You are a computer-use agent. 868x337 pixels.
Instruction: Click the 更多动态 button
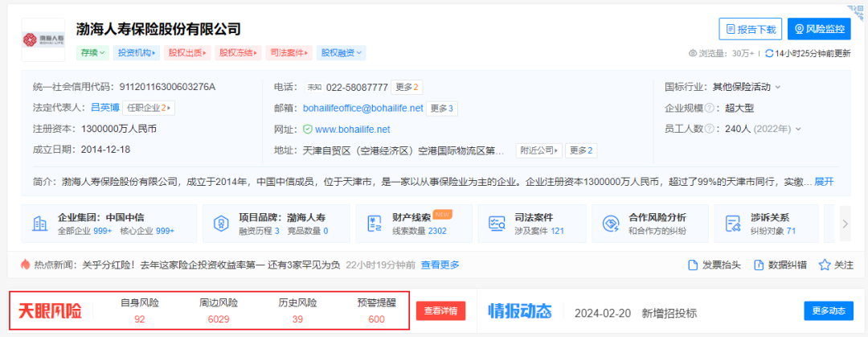[829, 311]
